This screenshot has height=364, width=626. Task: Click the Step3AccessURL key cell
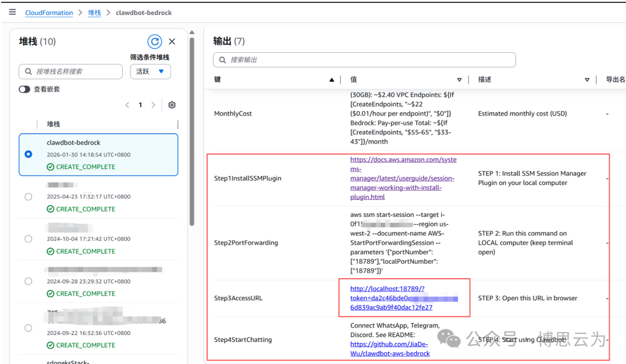(x=238, y=298)
